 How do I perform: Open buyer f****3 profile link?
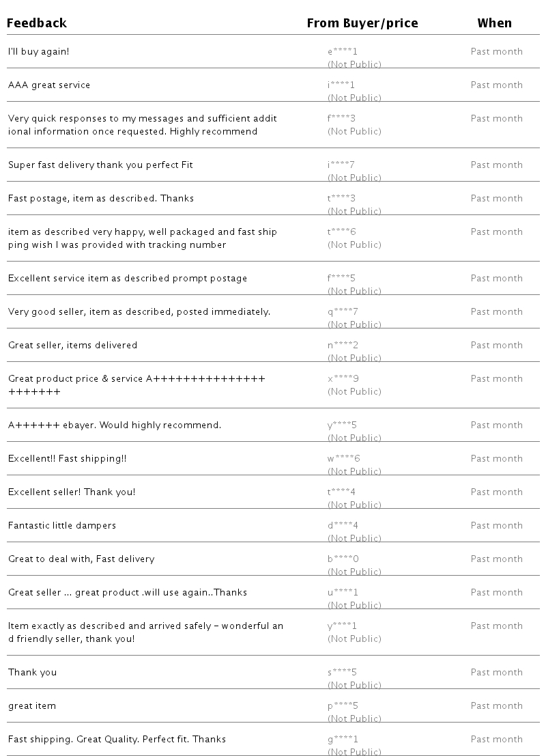point(341,119)
